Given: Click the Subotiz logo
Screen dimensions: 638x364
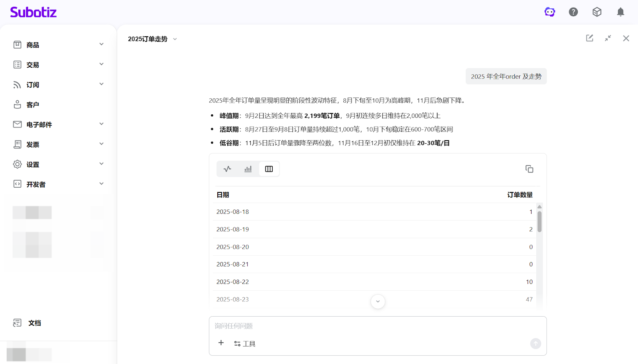Looking at the screenshot, I should [x=33, y=12].
